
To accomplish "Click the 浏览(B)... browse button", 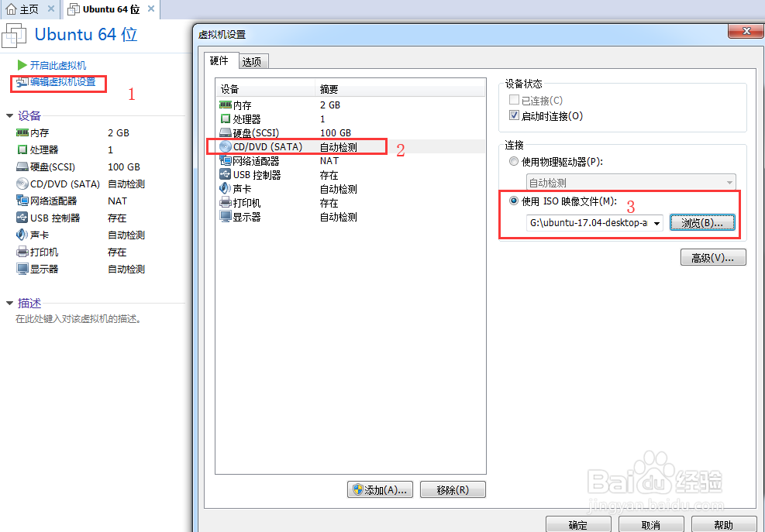I will [702, 223].
